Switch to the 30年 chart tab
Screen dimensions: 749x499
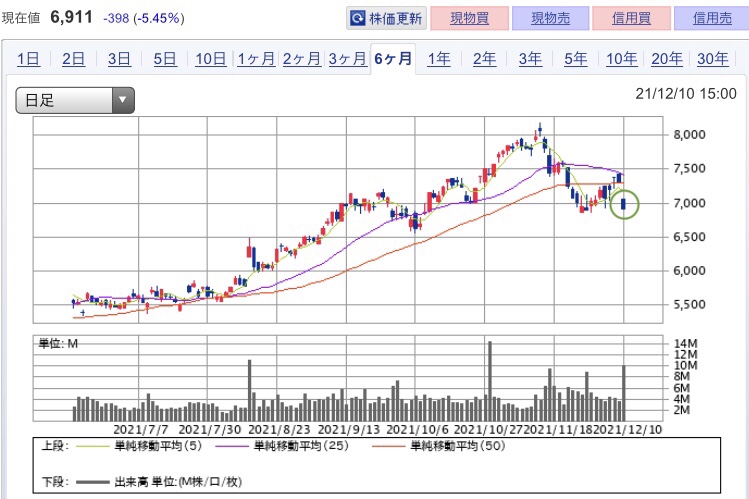point(713,59)
